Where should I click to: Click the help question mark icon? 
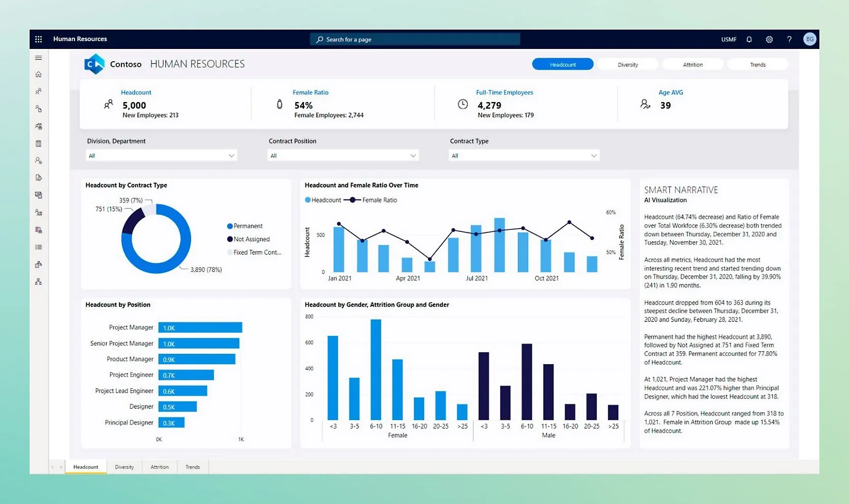[789, 39]
